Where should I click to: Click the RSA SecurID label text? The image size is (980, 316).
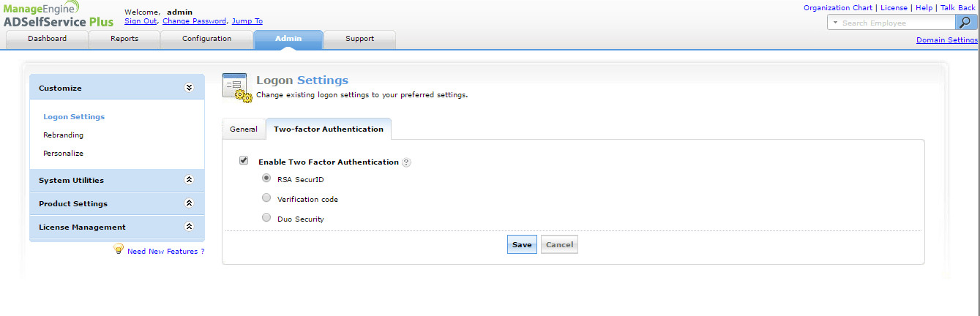coord(301,179)
